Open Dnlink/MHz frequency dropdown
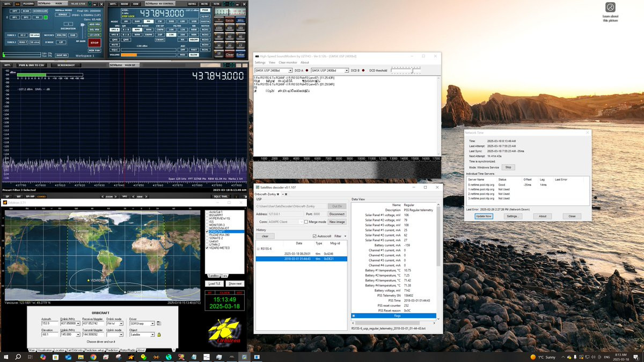Image resolution: width=644 pixels, height=362 pixels. 78,323
